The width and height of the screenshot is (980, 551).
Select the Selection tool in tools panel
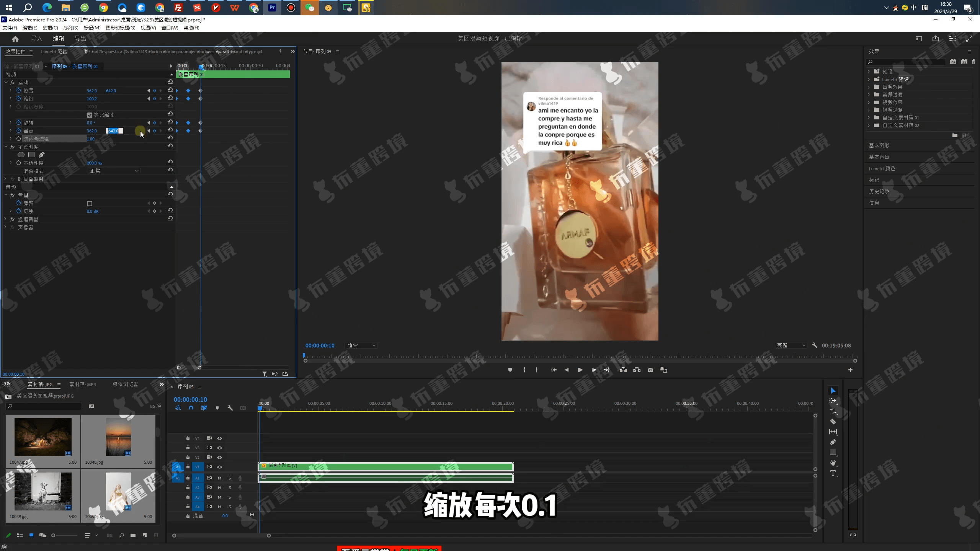(x=833, y=391)
